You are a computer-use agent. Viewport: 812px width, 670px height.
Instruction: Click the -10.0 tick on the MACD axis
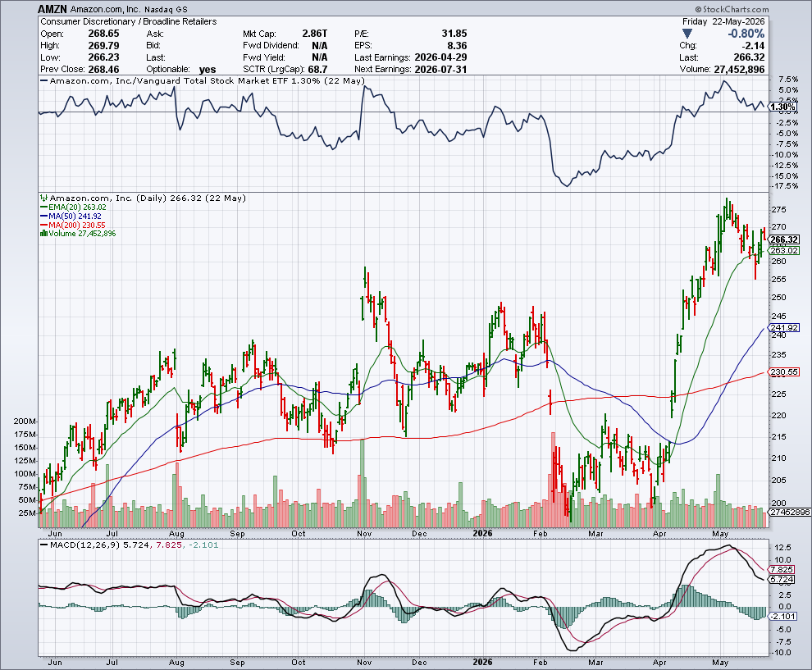pos(782,653)
